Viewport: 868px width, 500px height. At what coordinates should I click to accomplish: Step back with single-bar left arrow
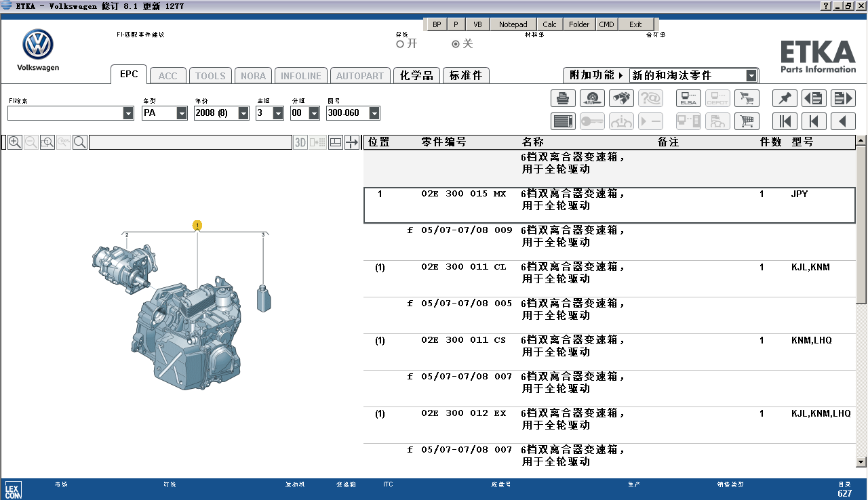click(x=814, y=121)
